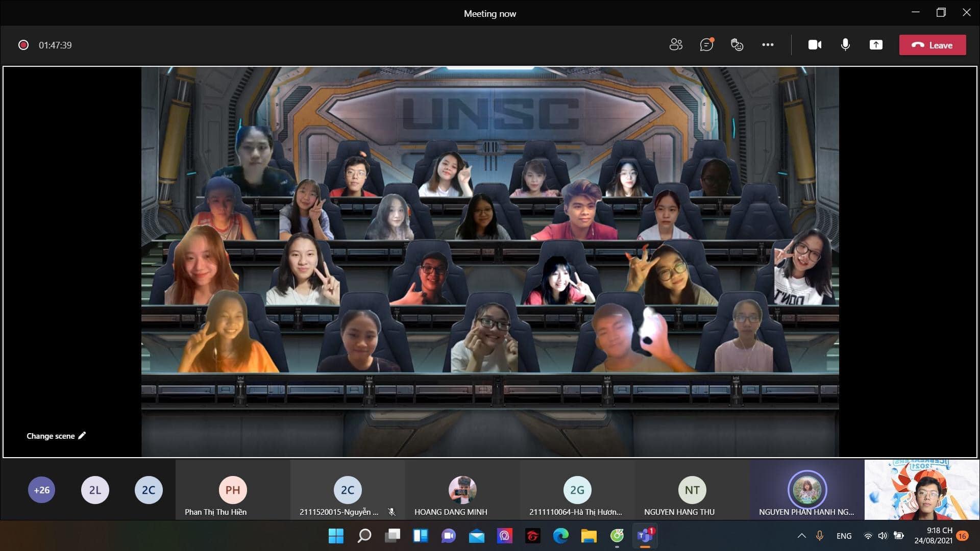Open Task View on the taskbar

[x=393, y=536]
